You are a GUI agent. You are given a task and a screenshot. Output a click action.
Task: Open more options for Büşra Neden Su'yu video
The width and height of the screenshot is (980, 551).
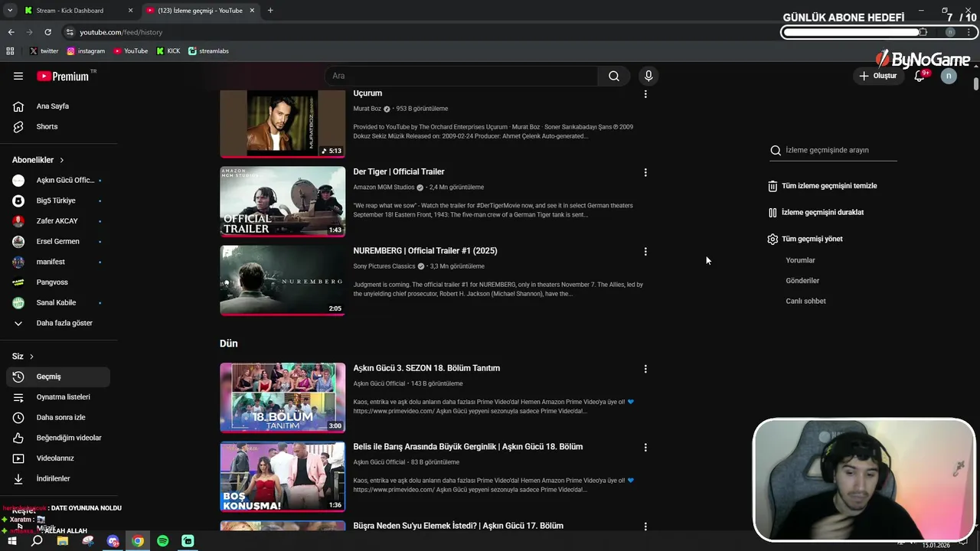[x=645, y=526]
